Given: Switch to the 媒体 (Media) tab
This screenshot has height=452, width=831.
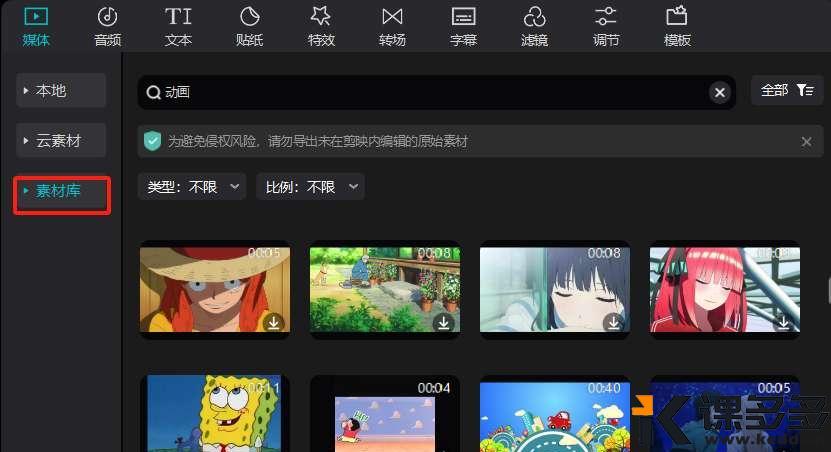Looking at the screenshot, I should tap(36, 26).
